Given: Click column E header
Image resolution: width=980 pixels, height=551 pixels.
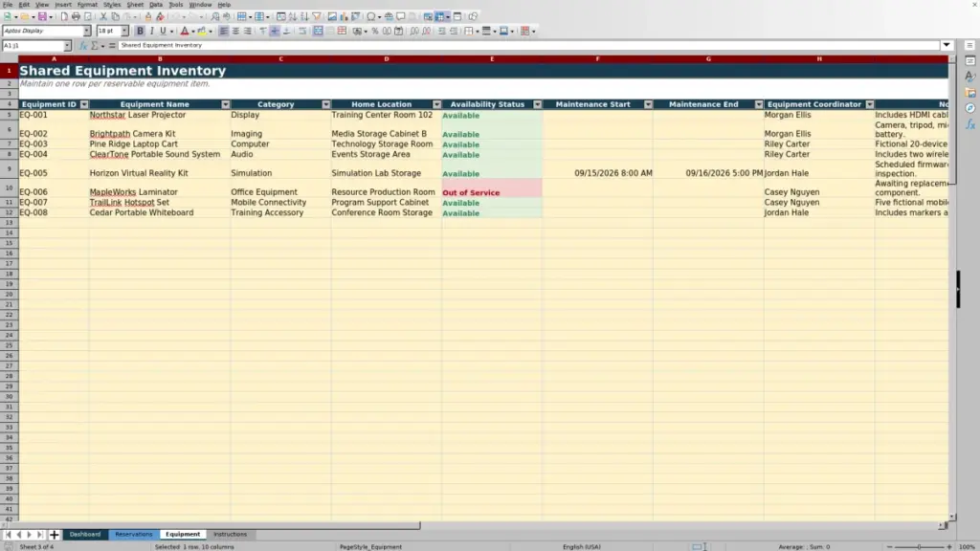Looking at the screenshot, I should (492, 58).
